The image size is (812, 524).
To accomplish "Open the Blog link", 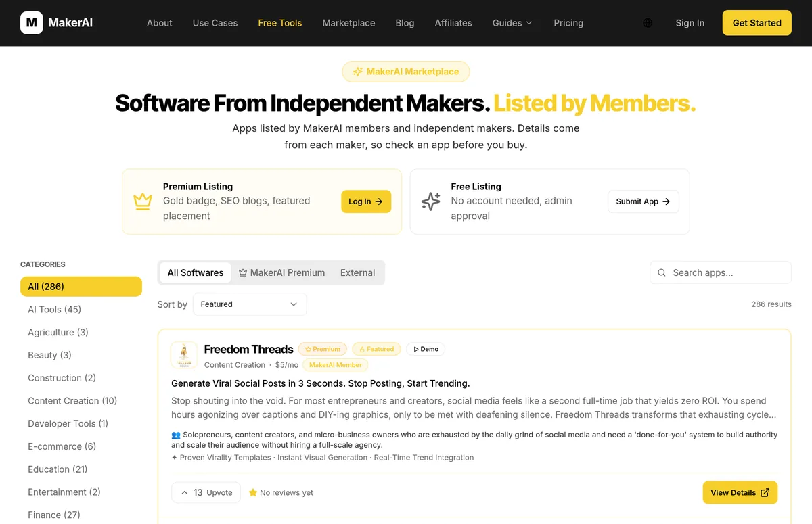I will coord(405,23).
